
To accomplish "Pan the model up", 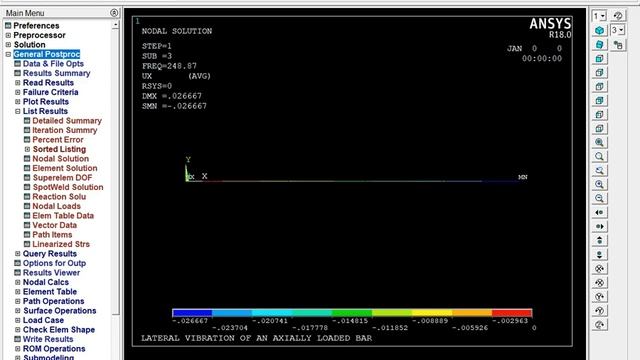I will tap(599, 240).
